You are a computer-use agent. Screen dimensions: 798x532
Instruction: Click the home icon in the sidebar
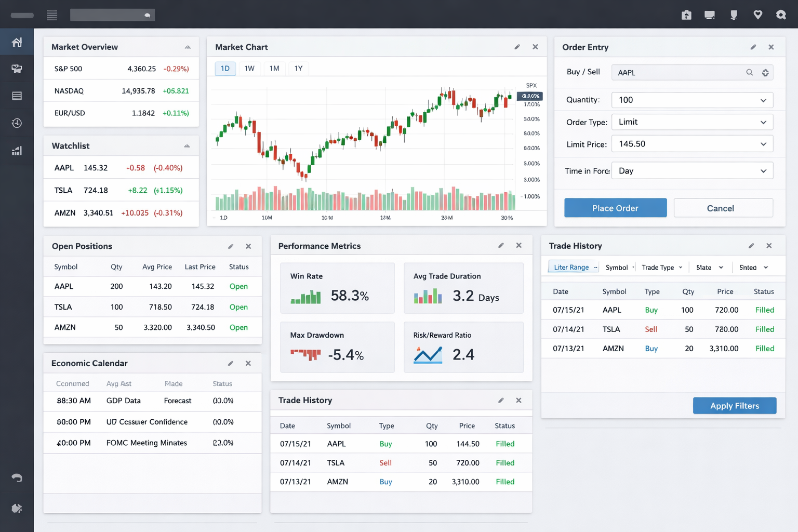tap(17, 42)
